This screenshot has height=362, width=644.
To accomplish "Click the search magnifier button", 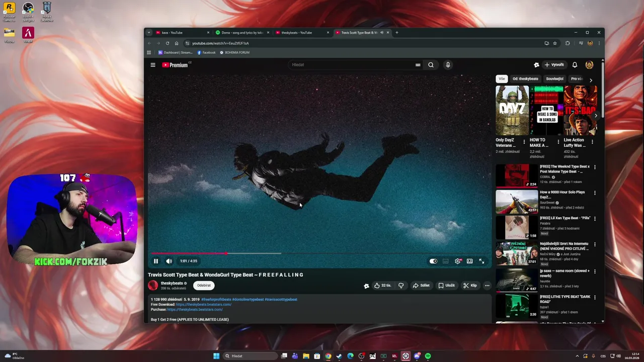I will (x=431, y=65).
